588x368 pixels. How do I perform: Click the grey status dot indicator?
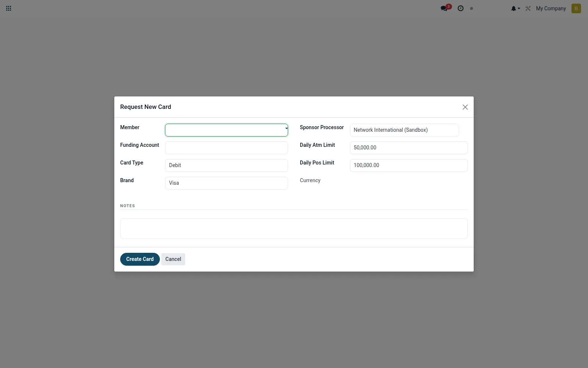pyautogui.click(x=472, y=8)
